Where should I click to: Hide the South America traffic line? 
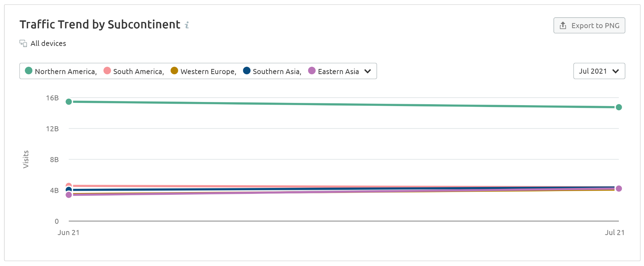[138, 71]
